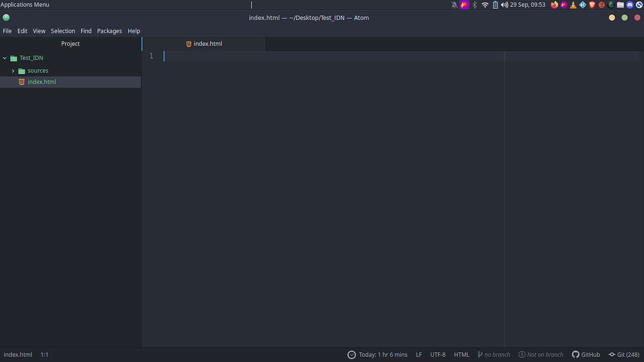Click the 'no branch' indicator in status bar
644x362 pixels.
click(x=494, y=354)
